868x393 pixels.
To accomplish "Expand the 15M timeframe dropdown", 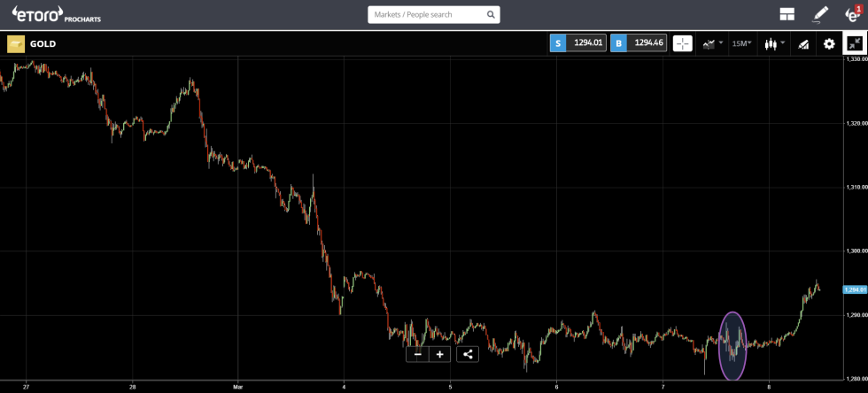I will [x=741, y=43].
